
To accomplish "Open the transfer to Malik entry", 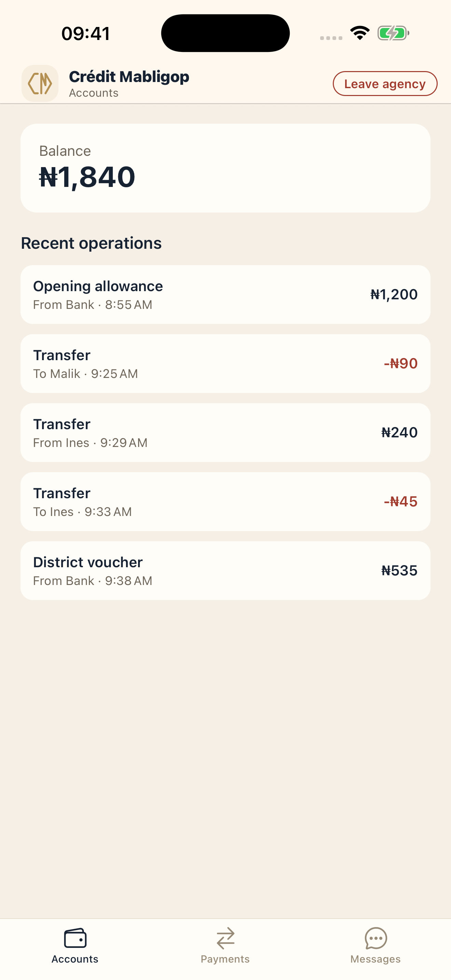I will pos(225,364).
